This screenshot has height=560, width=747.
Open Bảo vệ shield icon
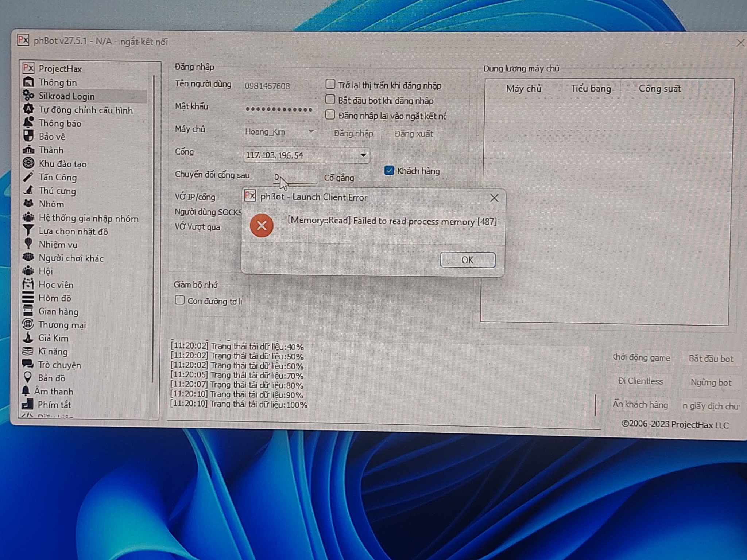click(x=28, y=136)
